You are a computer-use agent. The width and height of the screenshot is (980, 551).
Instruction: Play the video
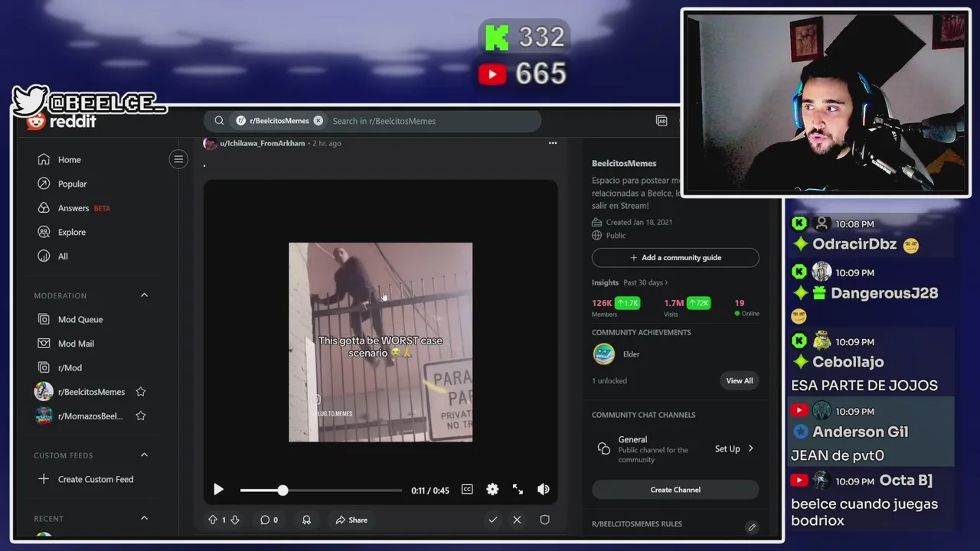218,490
